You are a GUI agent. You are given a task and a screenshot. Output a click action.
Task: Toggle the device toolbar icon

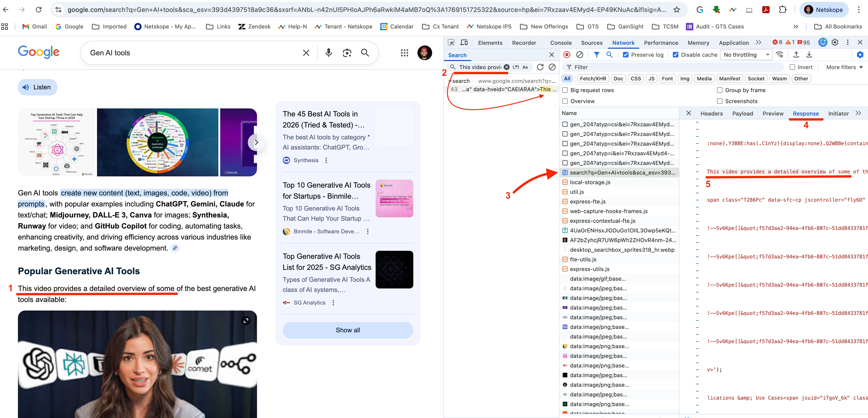pyautogui.click(x=464, y=42)
